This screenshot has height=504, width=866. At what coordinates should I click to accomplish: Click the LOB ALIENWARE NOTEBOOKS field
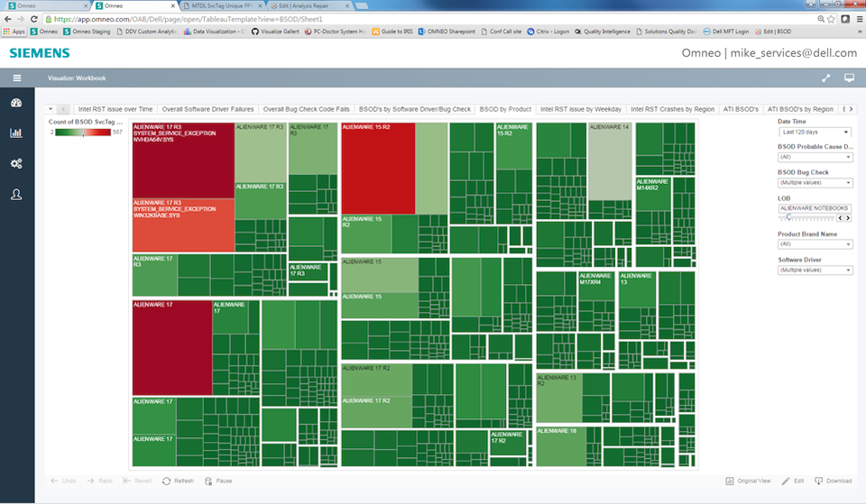coord(815,208)
